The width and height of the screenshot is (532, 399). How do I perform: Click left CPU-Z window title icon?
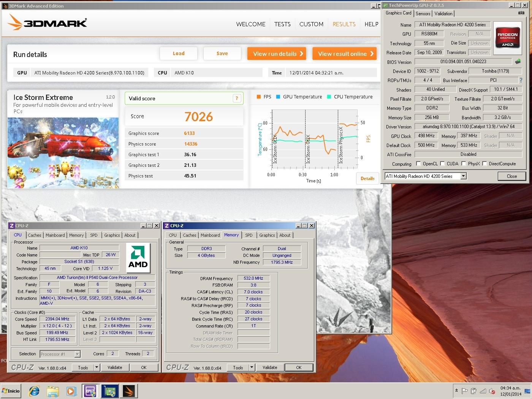tap(12, 226)
